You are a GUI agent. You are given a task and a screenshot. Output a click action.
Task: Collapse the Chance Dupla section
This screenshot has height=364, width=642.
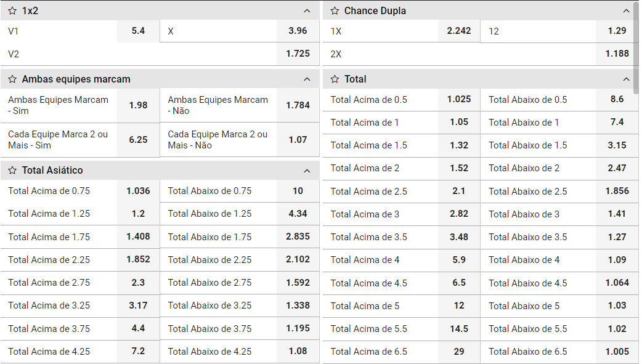[627, 11]
